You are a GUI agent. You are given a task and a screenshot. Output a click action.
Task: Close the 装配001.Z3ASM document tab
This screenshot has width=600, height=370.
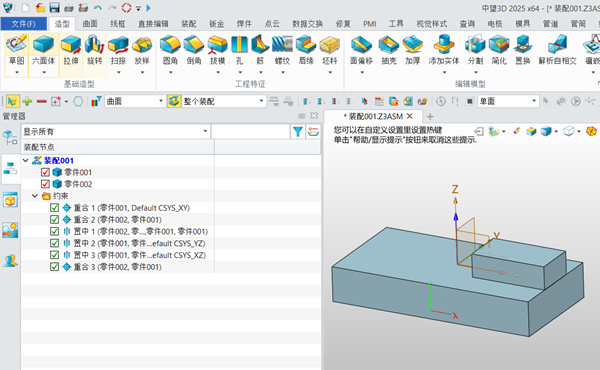pos(410,116)
